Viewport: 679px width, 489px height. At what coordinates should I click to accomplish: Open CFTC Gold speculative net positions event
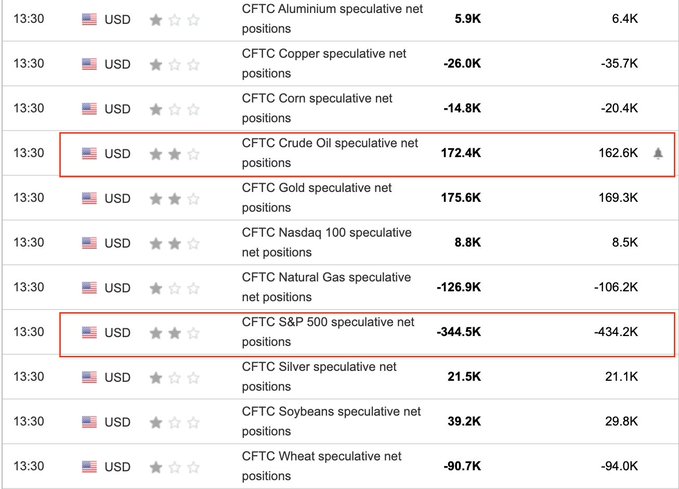pos(316,198)
